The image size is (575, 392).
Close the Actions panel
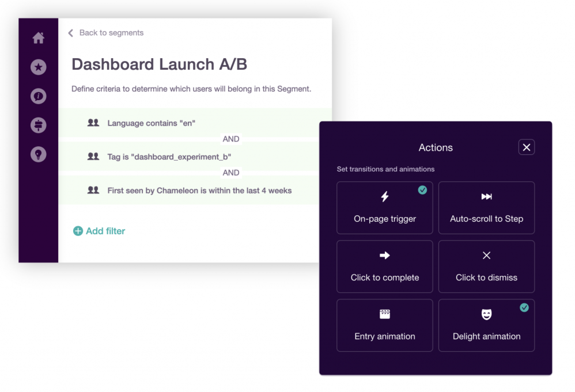526,147
